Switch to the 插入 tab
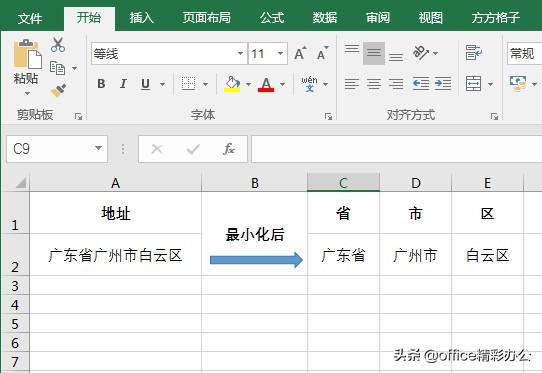This screenshot has width=542, height=373. (x=142, y=18)
